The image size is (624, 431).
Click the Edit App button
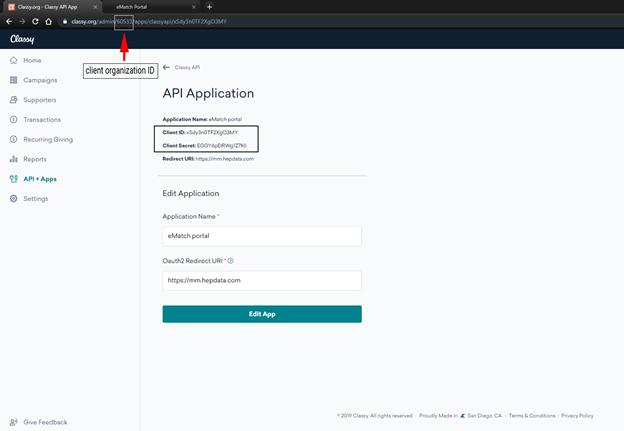[262, 314]
